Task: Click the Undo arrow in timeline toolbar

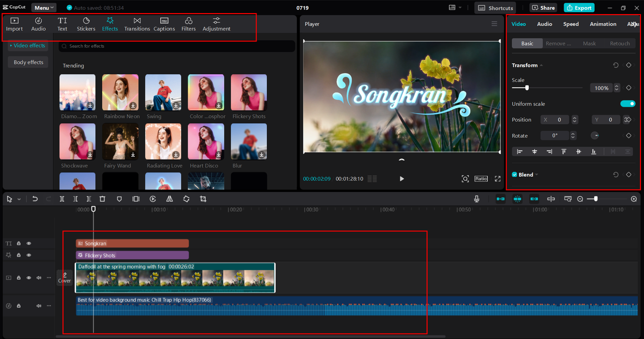Action: click(x=35, y=199)
